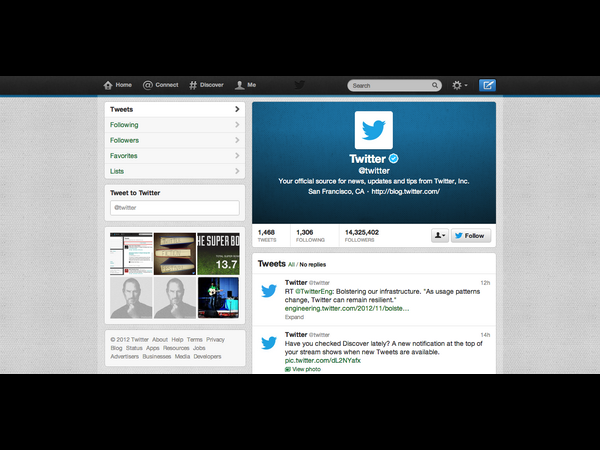Click Twitter's profile avatar picture
This screenshot has height=450, width=600.
(x=373, y=130)
